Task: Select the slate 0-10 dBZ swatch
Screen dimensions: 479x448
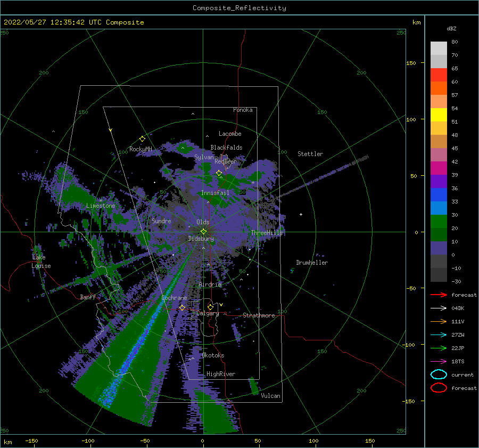Action: point(439,248)
